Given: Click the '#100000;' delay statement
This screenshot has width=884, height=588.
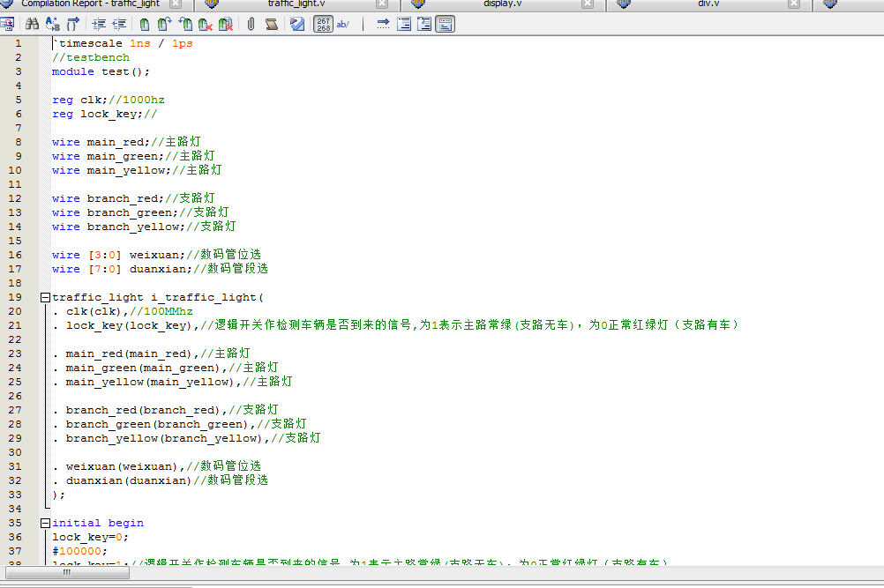Looking at the screenshot, I should (x=79, y=551).
